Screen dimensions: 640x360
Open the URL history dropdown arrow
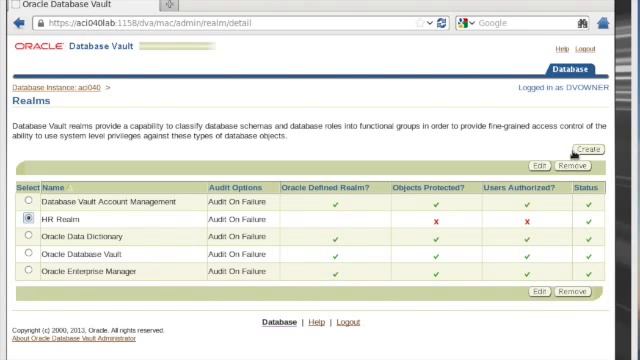click(430, 23)
